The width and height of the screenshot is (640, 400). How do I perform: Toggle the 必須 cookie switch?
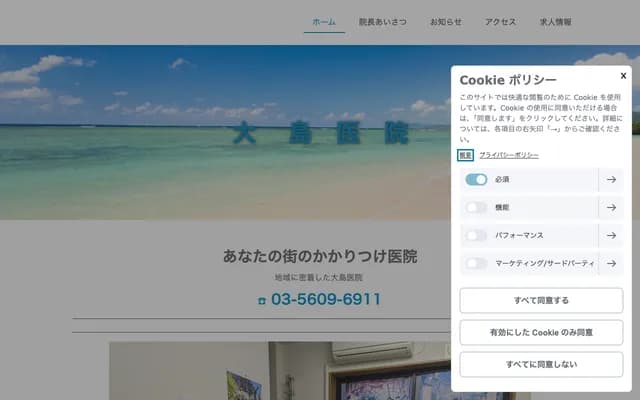click(x=476, y=180)
